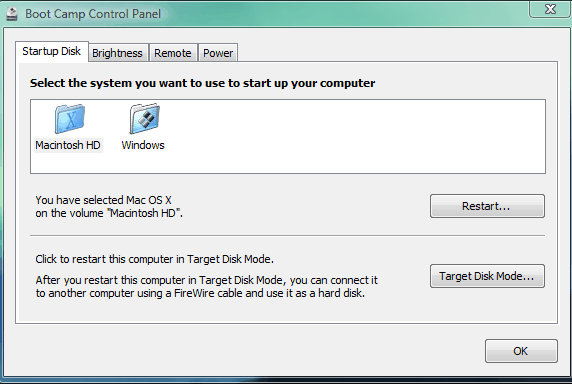Go to the Power tab

218,53
